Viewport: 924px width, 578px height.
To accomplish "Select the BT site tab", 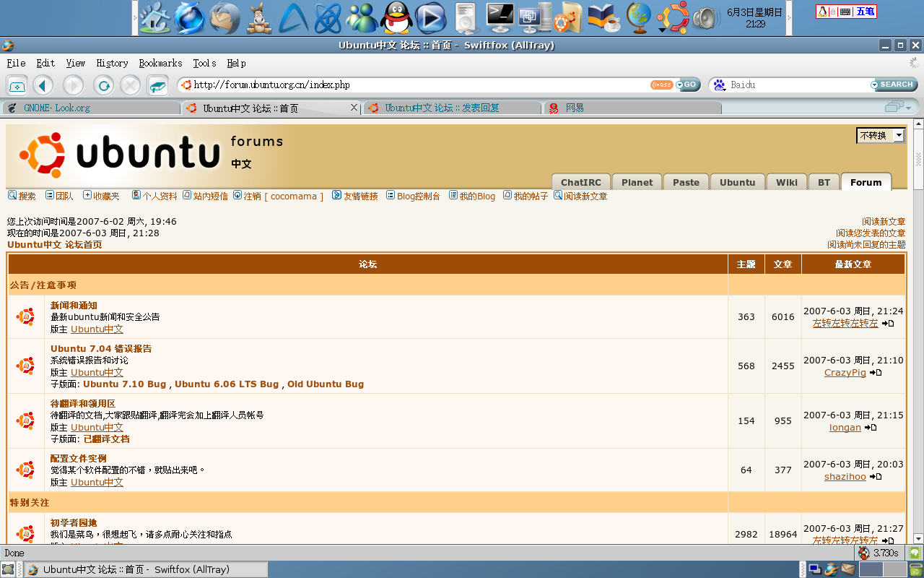I will pyautogui.click(x=824, y=182).
